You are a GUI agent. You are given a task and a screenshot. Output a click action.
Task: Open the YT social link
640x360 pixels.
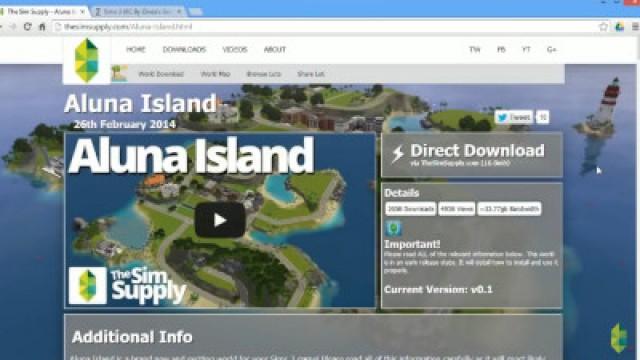pyautogui.click(x=526, y=49)
